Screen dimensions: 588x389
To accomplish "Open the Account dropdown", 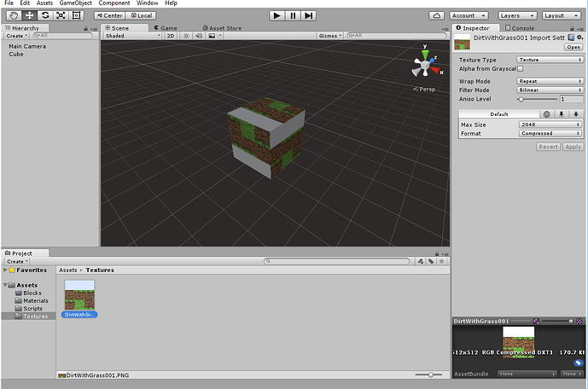I will (469, 15).
